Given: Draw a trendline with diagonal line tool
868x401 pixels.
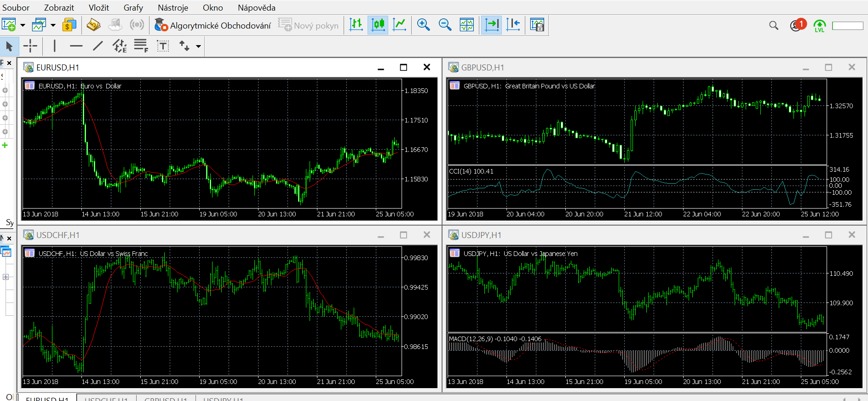Looking at the screenshot, I should pos(98,46).
